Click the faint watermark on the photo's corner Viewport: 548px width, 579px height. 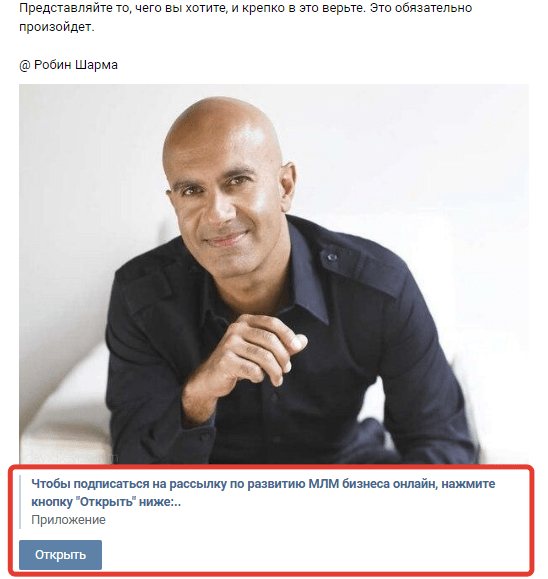tap(70, 457)
